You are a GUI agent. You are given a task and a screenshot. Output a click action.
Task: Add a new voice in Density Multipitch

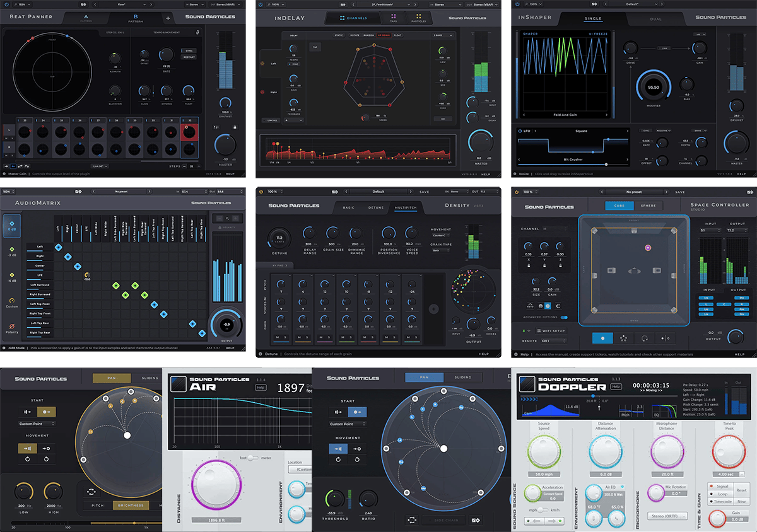click(x=433, y=309)
